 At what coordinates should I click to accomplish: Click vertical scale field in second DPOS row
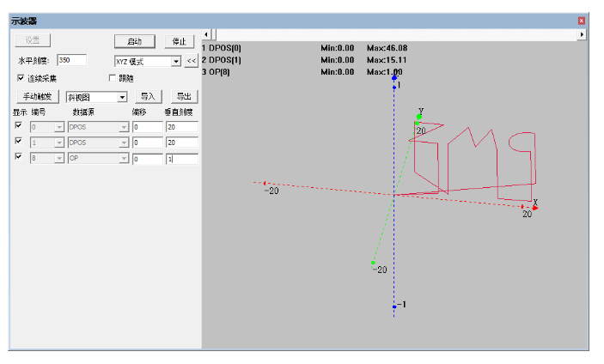point(182,143)
